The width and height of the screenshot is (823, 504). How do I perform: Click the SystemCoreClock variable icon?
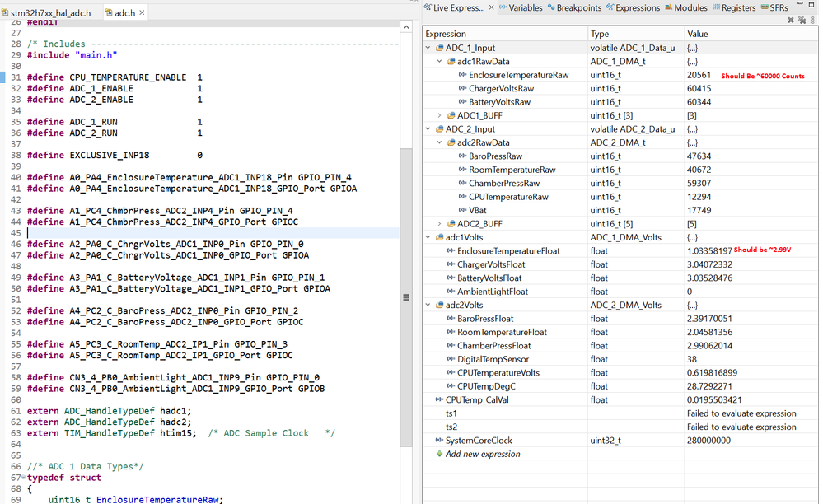tap(439, 441)
